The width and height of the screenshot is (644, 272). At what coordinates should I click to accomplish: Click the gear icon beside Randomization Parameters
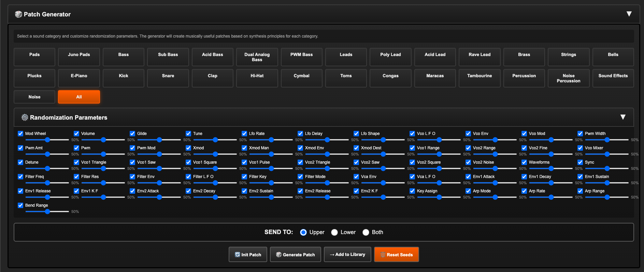tap(25, 118)
